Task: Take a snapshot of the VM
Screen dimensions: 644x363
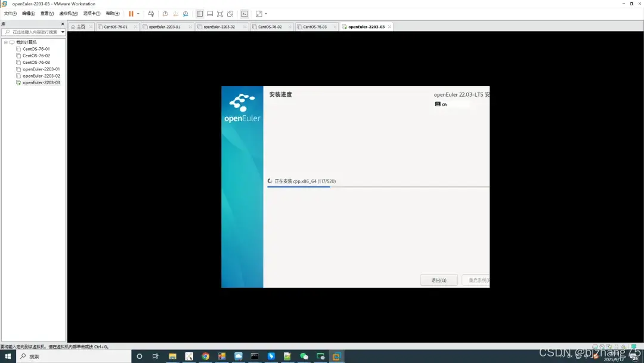Action: click(x=165, y=13)
